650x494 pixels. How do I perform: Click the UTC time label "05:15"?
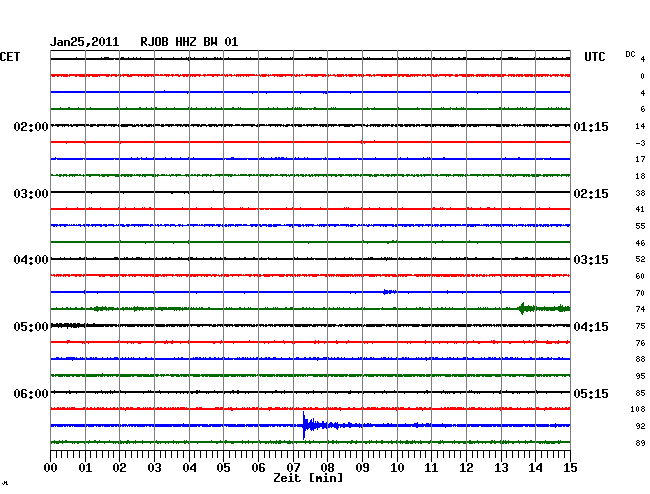coord(591,393)
